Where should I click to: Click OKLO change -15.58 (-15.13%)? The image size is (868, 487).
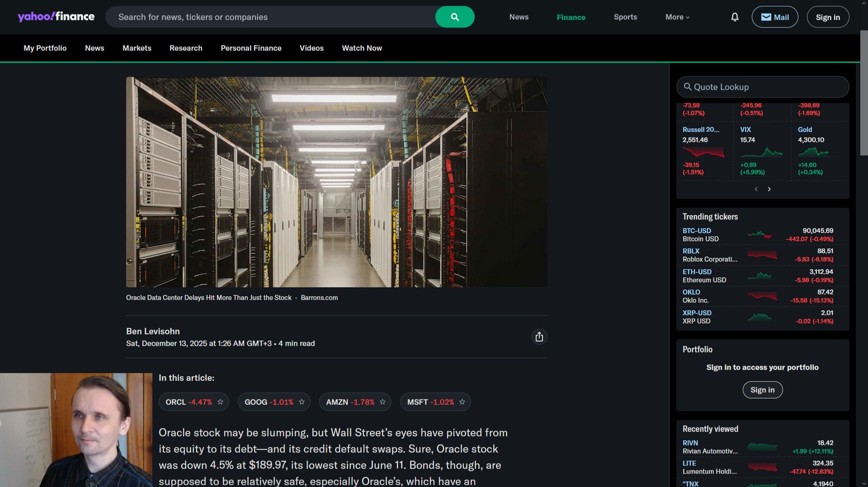click(x=811, y=300)
